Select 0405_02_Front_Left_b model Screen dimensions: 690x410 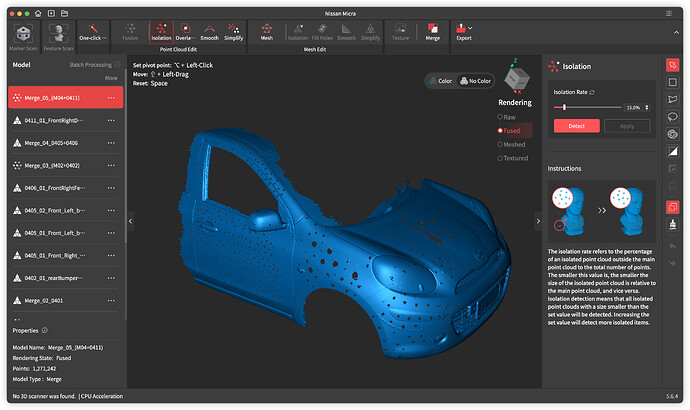(x=66, y=210)
